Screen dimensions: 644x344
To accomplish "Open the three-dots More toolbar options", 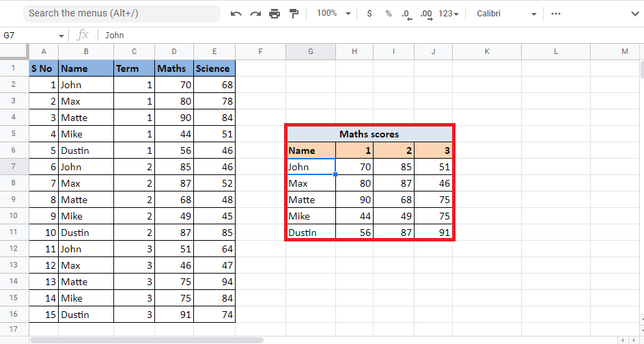I will coord(556,14).
